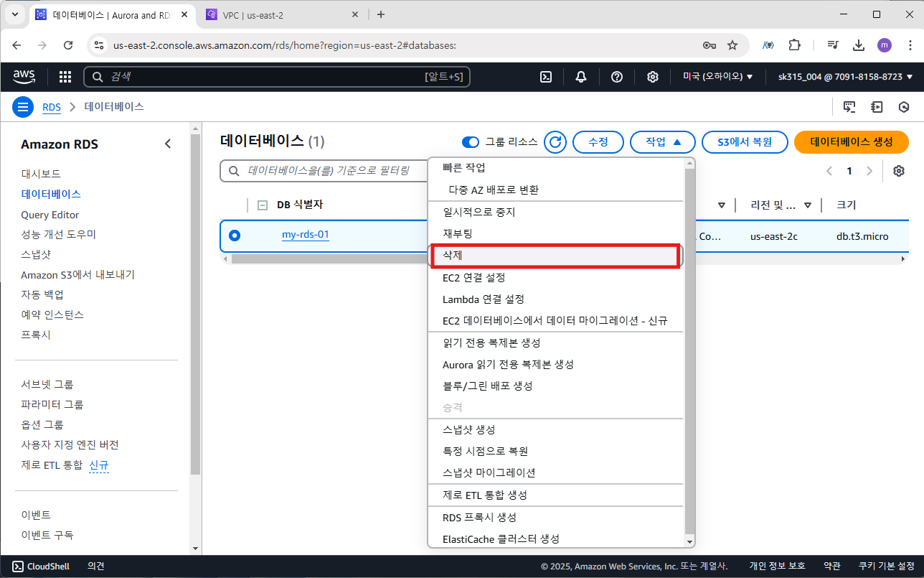
Task: Click the RDS breadcrumb link
Action: click(52, 107)
